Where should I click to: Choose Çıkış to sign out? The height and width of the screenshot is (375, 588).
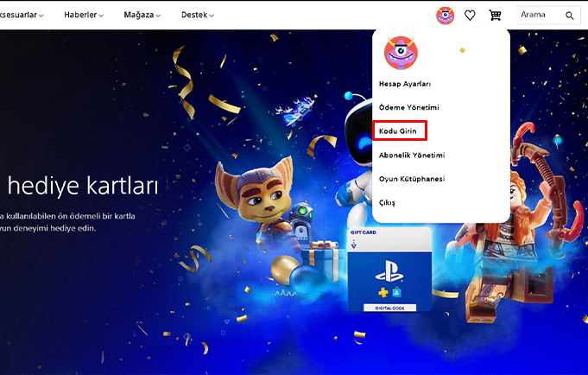(387, 203)
